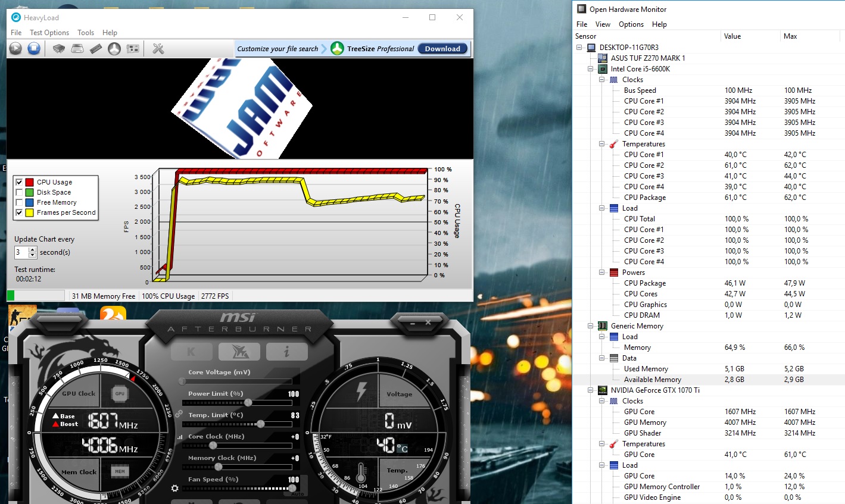Image resolution: width=845 pixels, height=504 pixels.
Task: Stop the HeavyLoad test with stop icon
Action: coord(34,49)
